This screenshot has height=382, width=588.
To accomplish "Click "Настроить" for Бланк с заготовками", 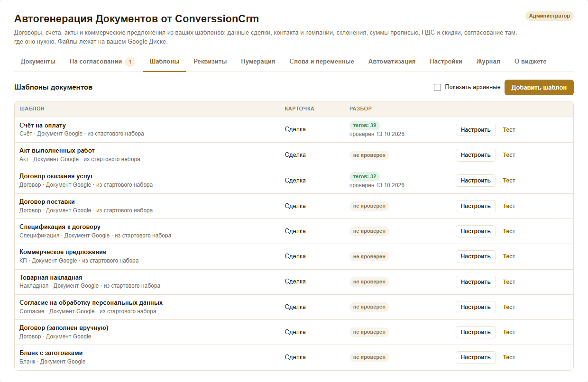I will 476,358.
